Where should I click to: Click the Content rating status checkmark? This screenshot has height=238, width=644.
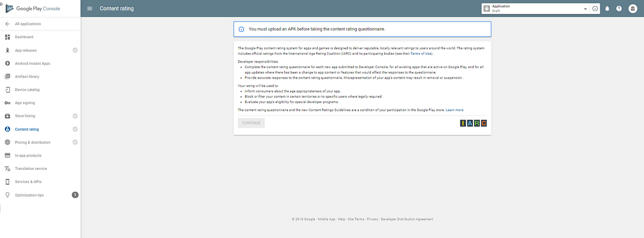75,129
